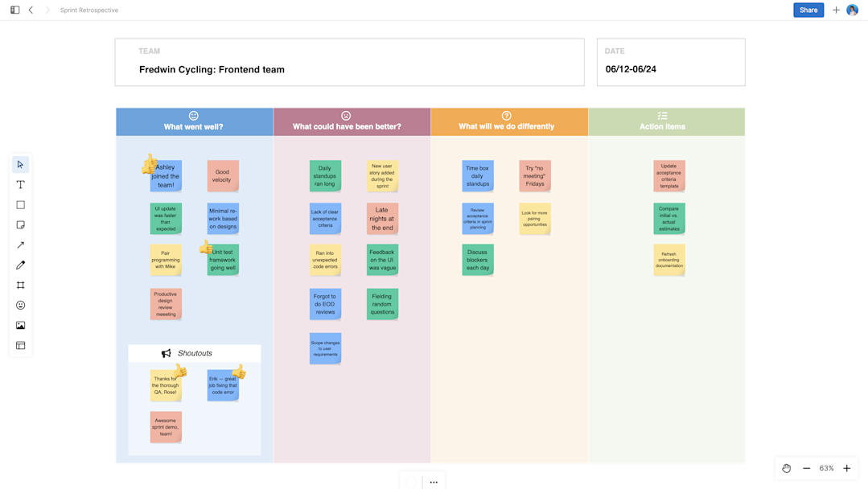Select the Pencil drawing tool

20,265
